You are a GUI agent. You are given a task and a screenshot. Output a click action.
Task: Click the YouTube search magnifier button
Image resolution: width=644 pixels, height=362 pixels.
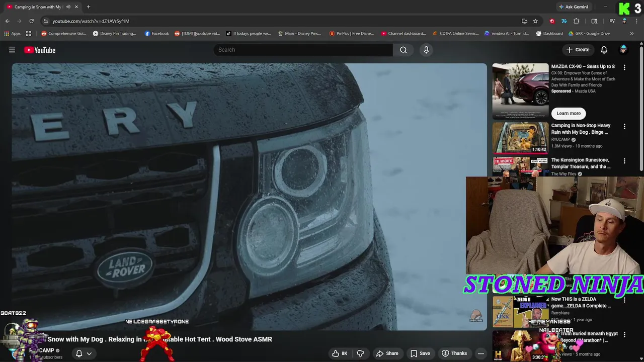(x=404, y=50)
